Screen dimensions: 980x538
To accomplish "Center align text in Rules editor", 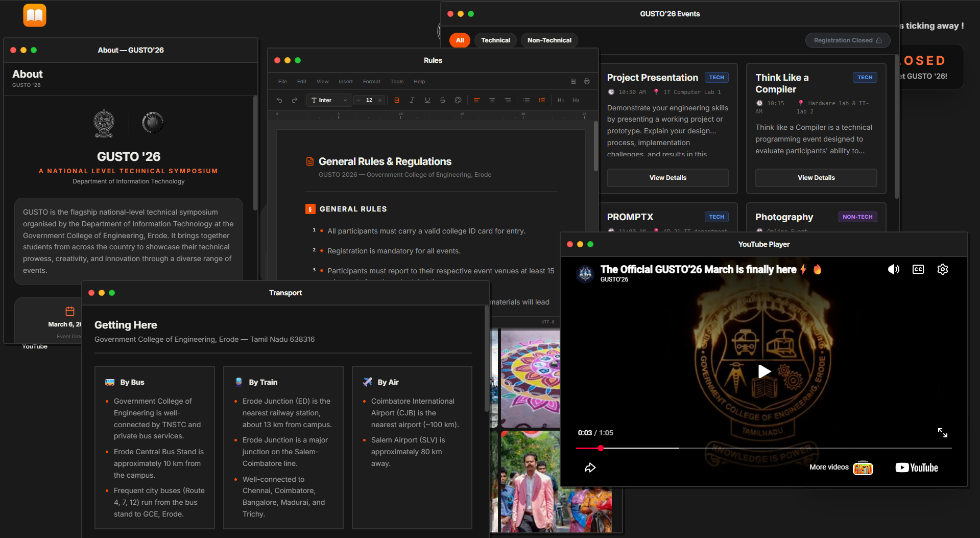I will tap(492, 100).
